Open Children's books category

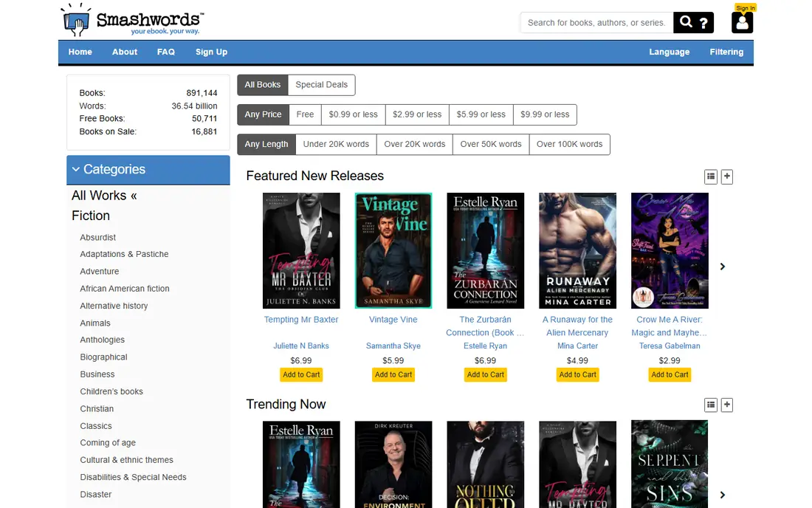click(111, 392)
